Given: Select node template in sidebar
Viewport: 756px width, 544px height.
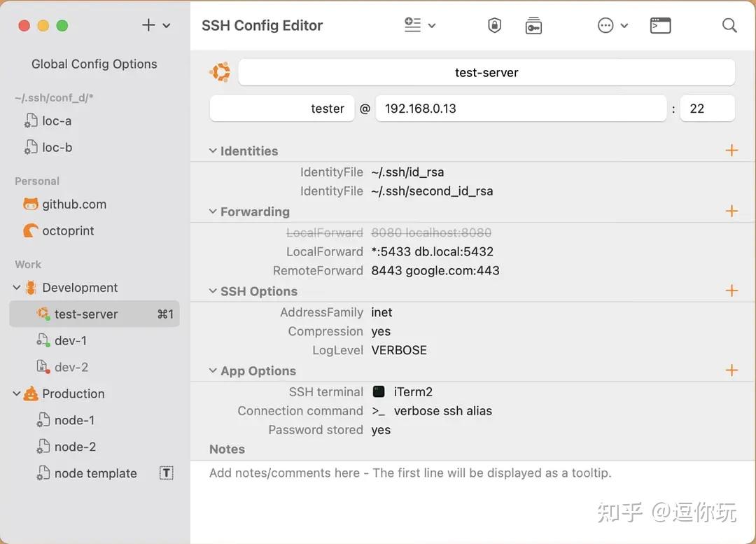Looking at the screenshot, I should coord(95,473).
